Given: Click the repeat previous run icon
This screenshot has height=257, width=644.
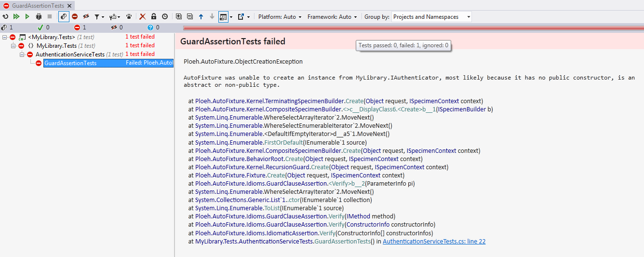Looking at the screenshot, I should 5,16.
